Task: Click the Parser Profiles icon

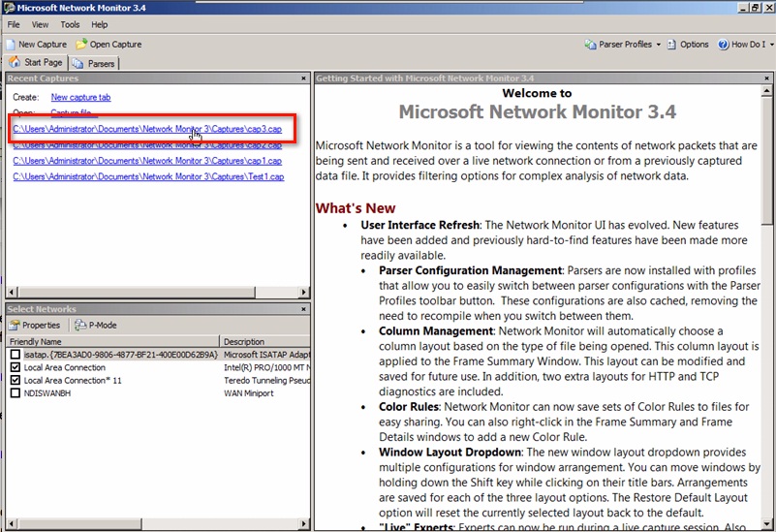Action: (x=590, y=45)
